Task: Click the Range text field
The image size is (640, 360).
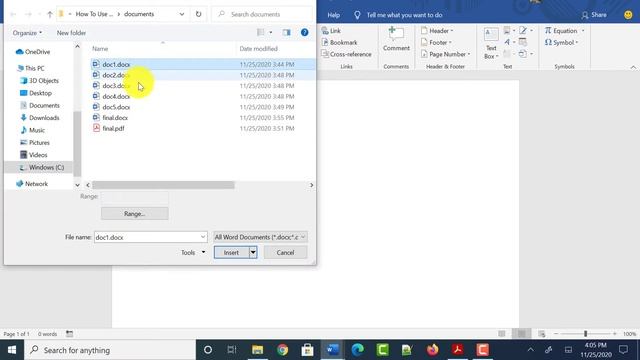Action: pyautogui.click(x=135, y=197)
